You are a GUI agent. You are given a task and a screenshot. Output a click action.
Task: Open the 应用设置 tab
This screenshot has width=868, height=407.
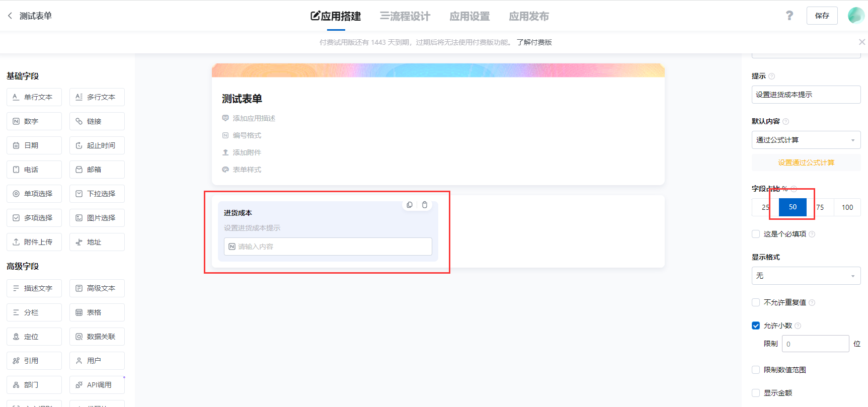(469, 16)
